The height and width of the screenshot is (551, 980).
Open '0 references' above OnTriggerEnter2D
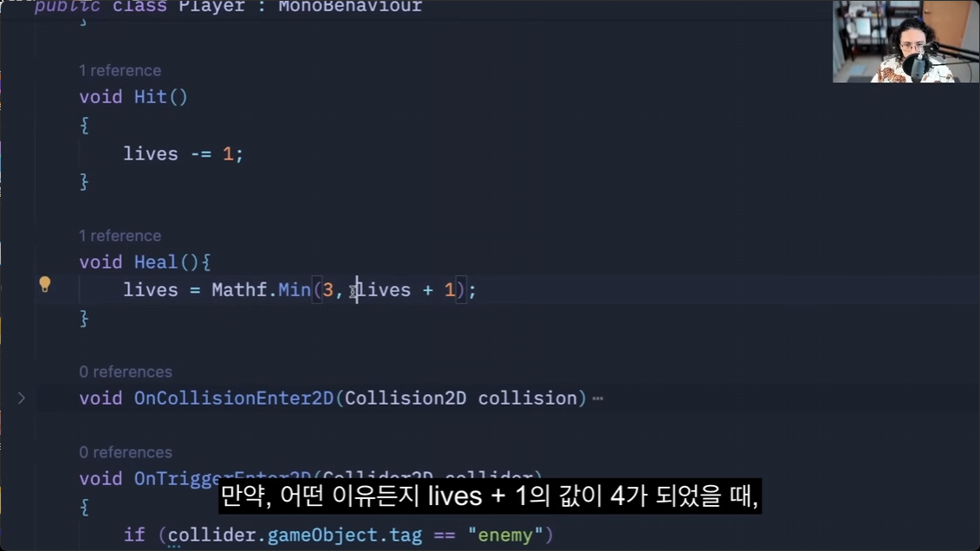click(126, 452)
